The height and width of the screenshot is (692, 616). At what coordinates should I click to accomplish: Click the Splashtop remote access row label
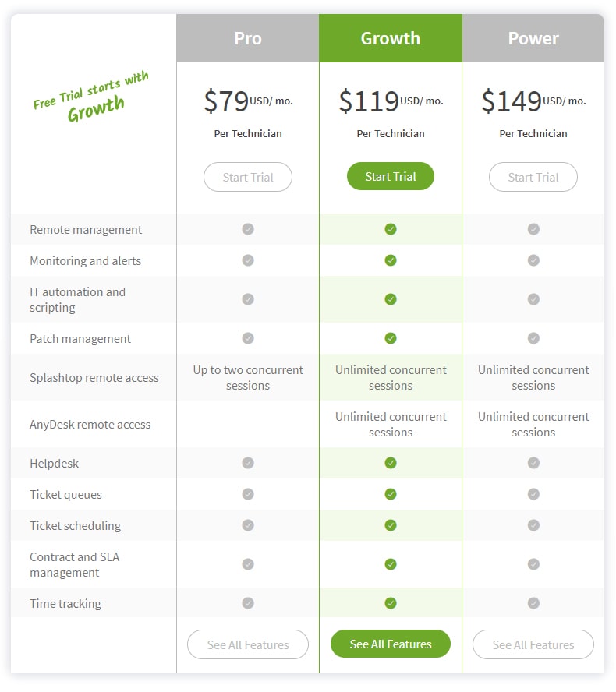pyautogui.click(x=94, y=378)
